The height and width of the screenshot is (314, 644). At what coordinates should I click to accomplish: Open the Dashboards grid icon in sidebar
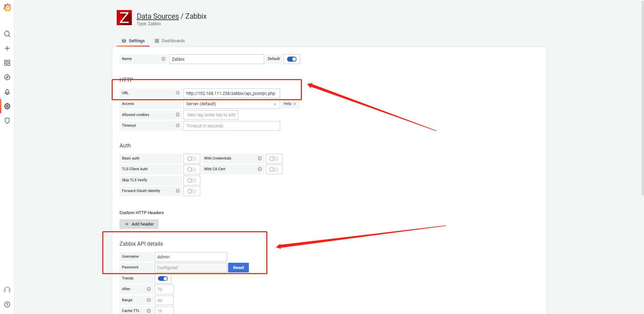pyautogui.click(x=7, y=63)
